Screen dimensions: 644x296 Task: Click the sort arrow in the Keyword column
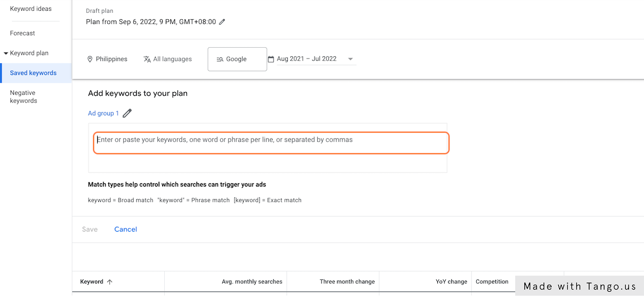pyautogui.click(x=110, y=282)
